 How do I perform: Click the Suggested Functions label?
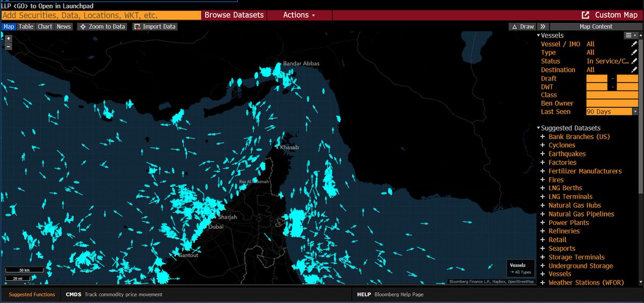(x=32, y=294)
